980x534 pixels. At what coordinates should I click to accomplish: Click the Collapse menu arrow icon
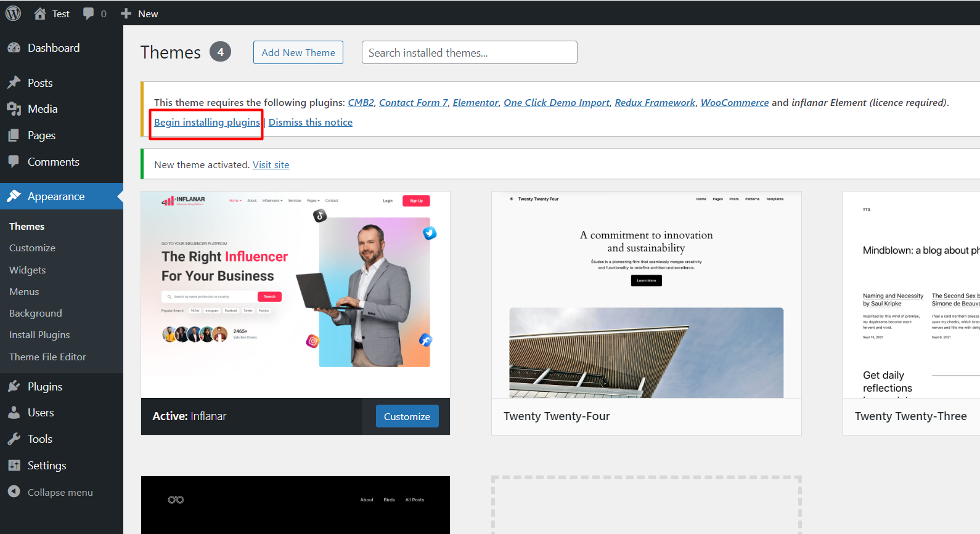[14, 492]
